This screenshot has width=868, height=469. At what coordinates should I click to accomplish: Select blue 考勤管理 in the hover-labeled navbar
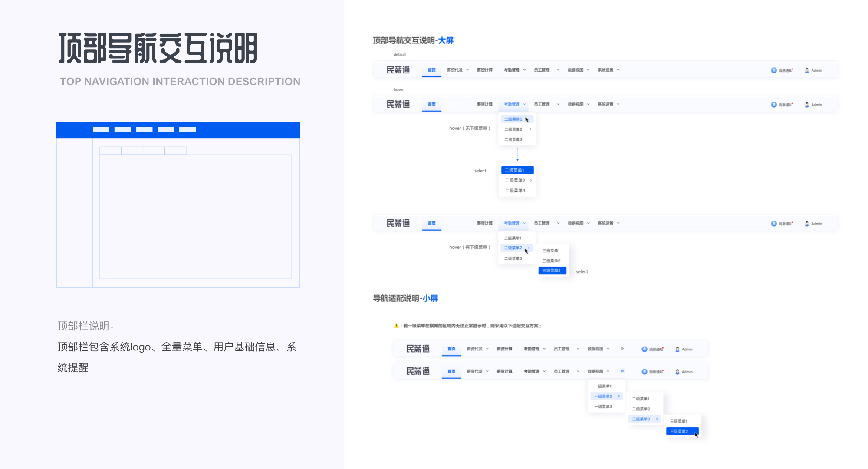pos(512,104)
